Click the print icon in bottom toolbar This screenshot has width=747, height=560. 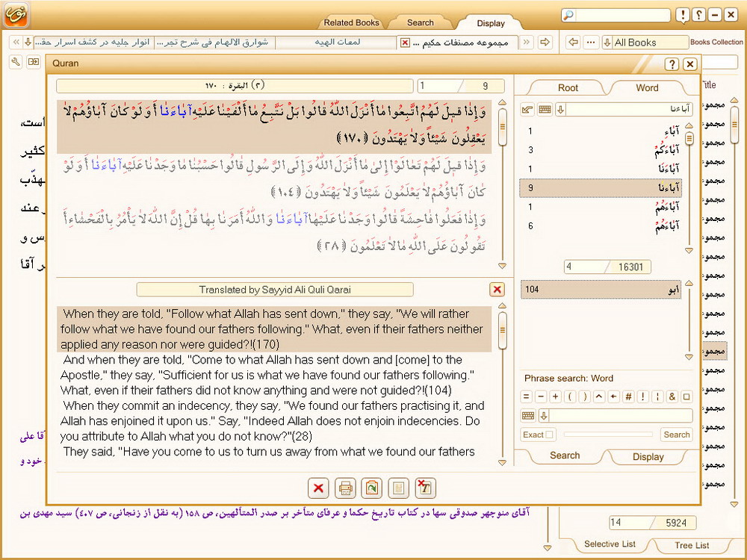coord(344,488)
